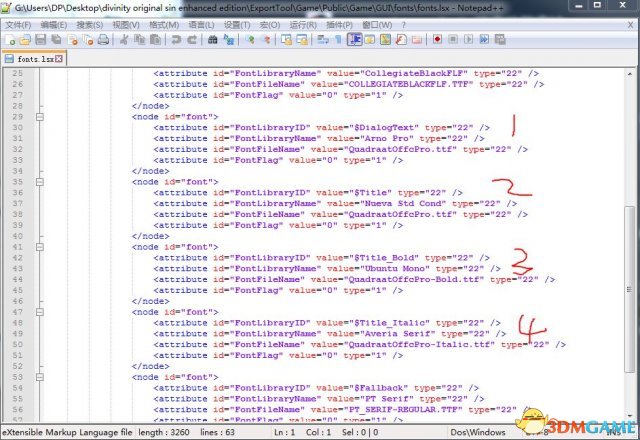The height and width of the screenshot is (440, 640).
Task: Collapse the font node at line 53
Action: pos(40,377)
